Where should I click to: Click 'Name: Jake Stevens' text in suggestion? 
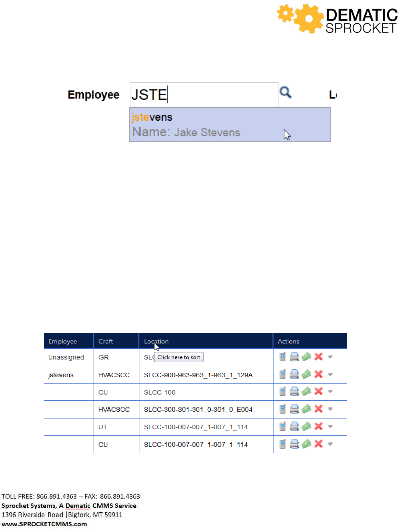[186, 132]
